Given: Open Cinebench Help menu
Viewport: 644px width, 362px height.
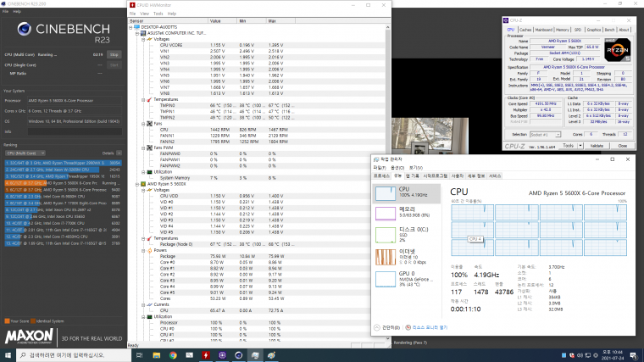Looking at the screenshot, I should [x=17, y=12].
